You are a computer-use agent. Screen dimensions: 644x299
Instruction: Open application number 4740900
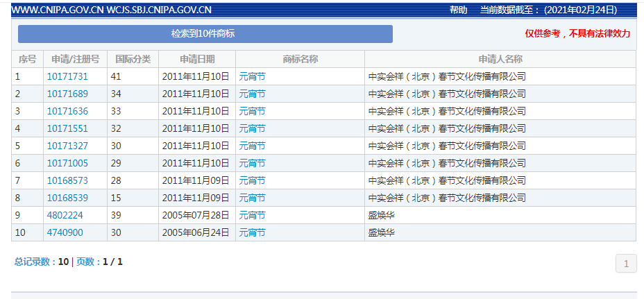point(65,232)
